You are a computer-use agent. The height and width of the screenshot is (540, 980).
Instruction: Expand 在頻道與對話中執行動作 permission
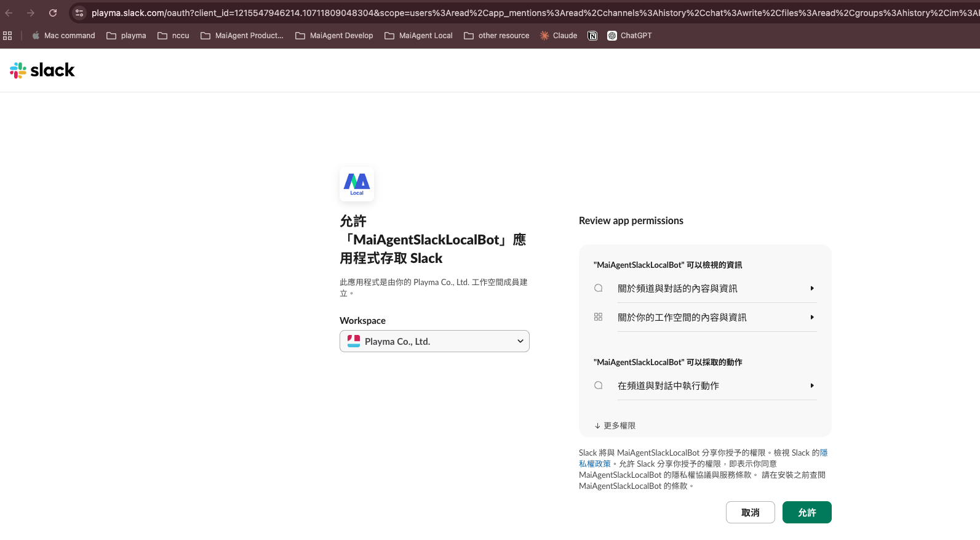717,385
